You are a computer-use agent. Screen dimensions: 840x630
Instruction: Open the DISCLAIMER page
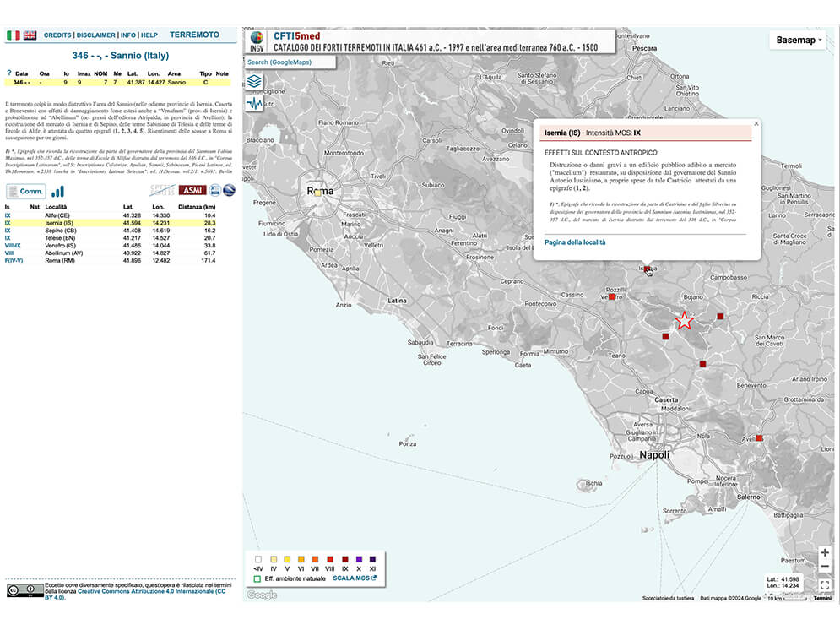click(x=96, y=35)
